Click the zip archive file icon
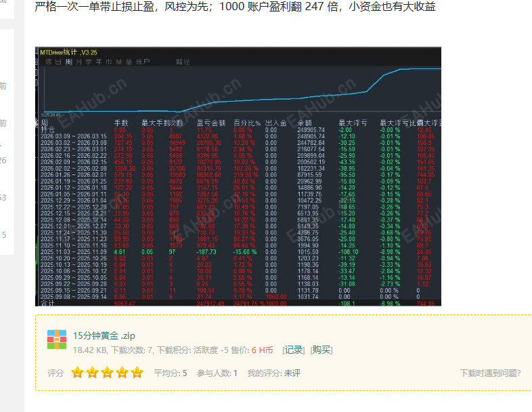Screen dimensions: 532x412 tap(57, 339)
